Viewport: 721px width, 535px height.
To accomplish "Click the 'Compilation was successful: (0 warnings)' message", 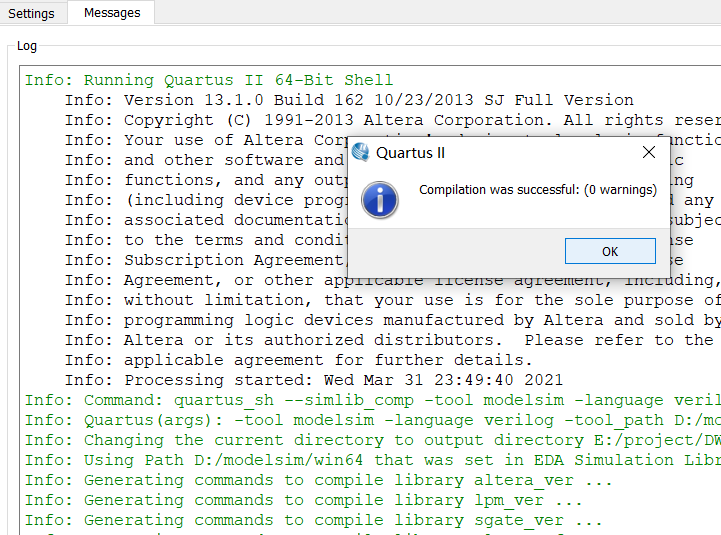I will pyautogui.click(x=538, y=190).
